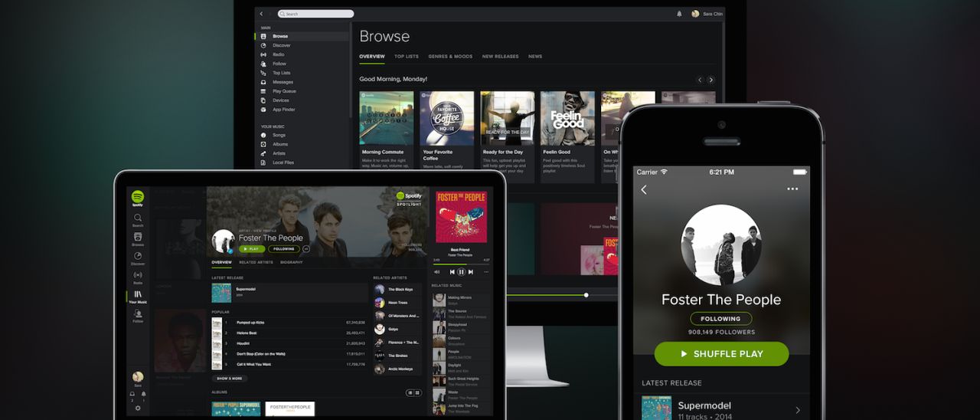This screenshot has width=980, height=420.
Task: Open Search in the tablet sidebar
Action: (138, 220)
